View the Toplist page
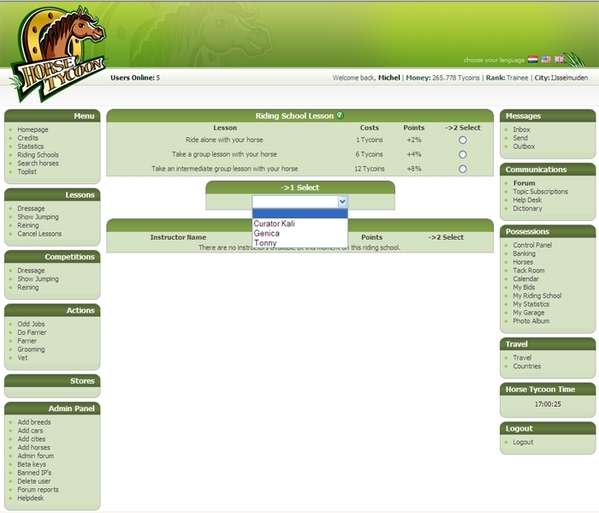The image size is (599, 513). (27, 172)
